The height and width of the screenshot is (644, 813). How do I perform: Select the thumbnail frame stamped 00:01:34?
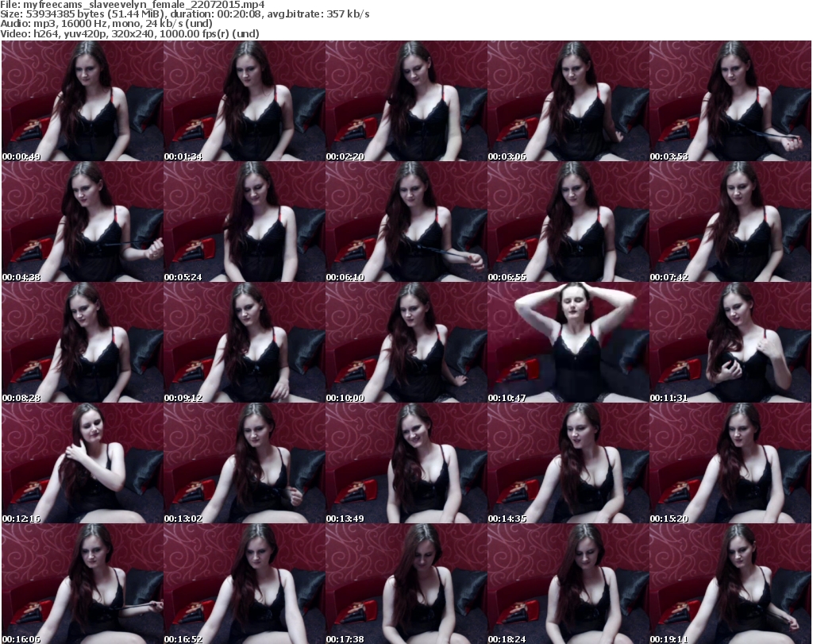pyautogui.click(x=245, y=101)
